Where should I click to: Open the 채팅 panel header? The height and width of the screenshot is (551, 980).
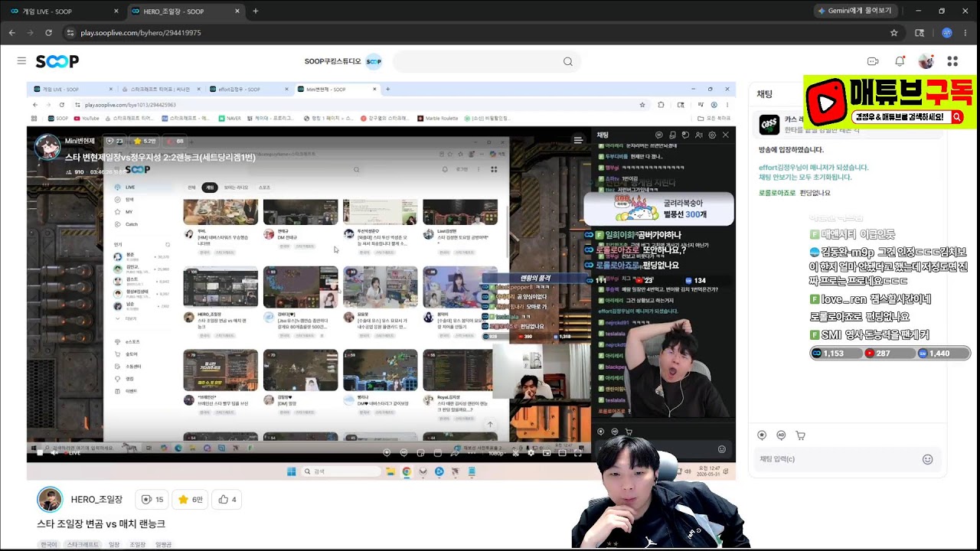765,94
